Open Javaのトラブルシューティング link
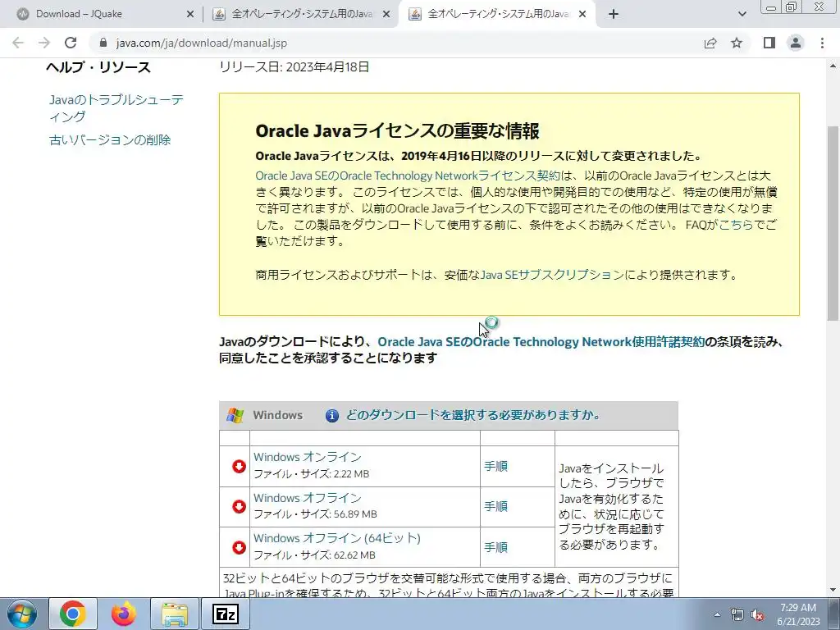The width and height of the screenshot is (840, 630). pos(116,108)
